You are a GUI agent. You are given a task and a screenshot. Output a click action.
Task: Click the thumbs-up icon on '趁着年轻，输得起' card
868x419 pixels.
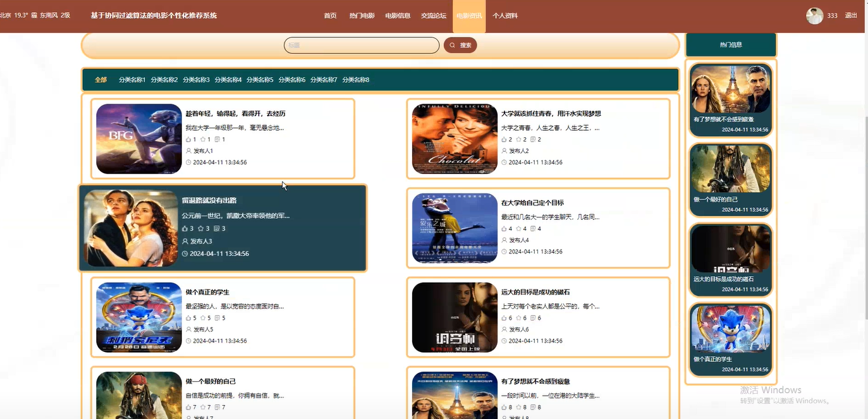coord(188,140)
